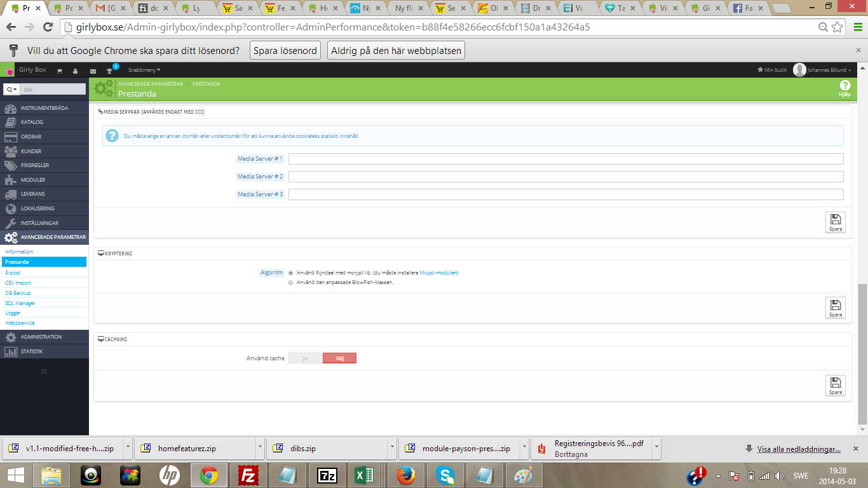The width and height of the screenshot is (868, 488).
Task: Click the Moduler puzzle piece icon
Action: pyautogui.click(x=10, y=180)
